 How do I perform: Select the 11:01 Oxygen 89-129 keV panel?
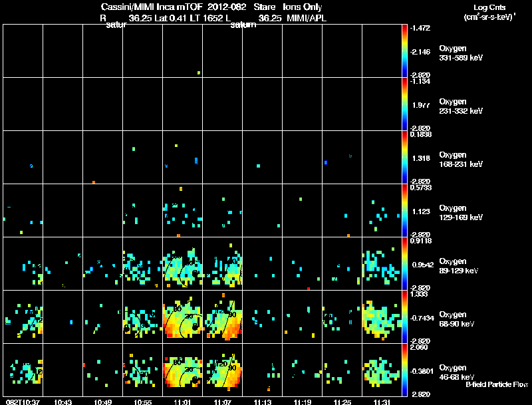(x=182, y=263)
